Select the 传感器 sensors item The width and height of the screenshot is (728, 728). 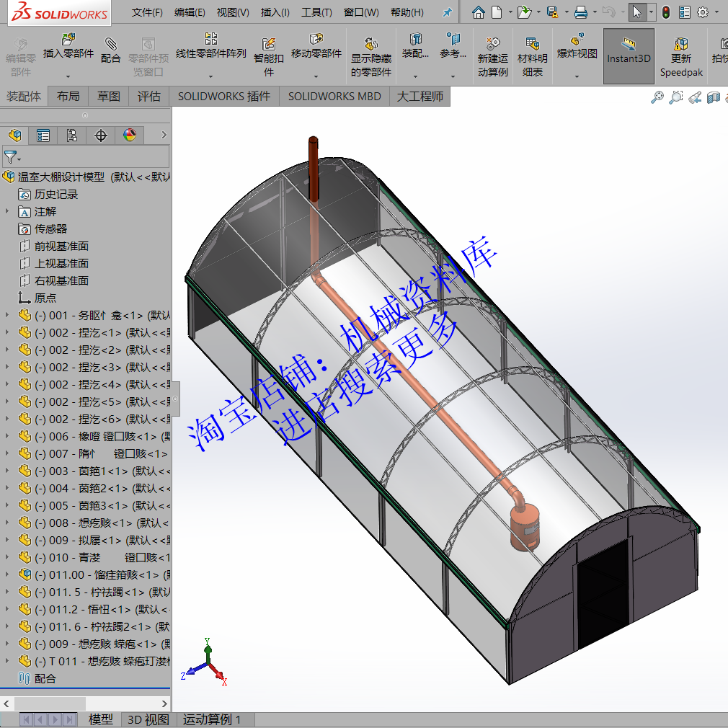click(50, 228)
